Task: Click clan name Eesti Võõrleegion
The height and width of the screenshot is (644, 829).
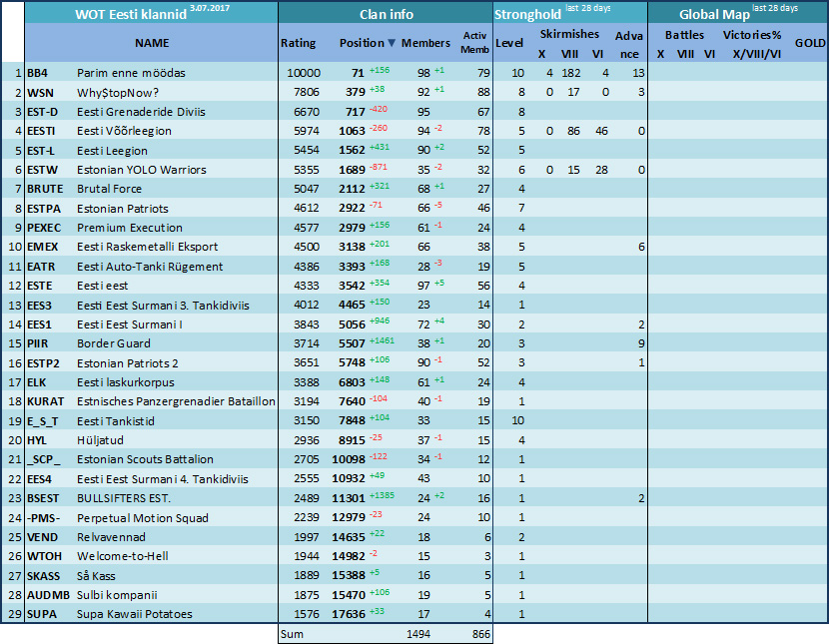Action: tap(124, 131)
